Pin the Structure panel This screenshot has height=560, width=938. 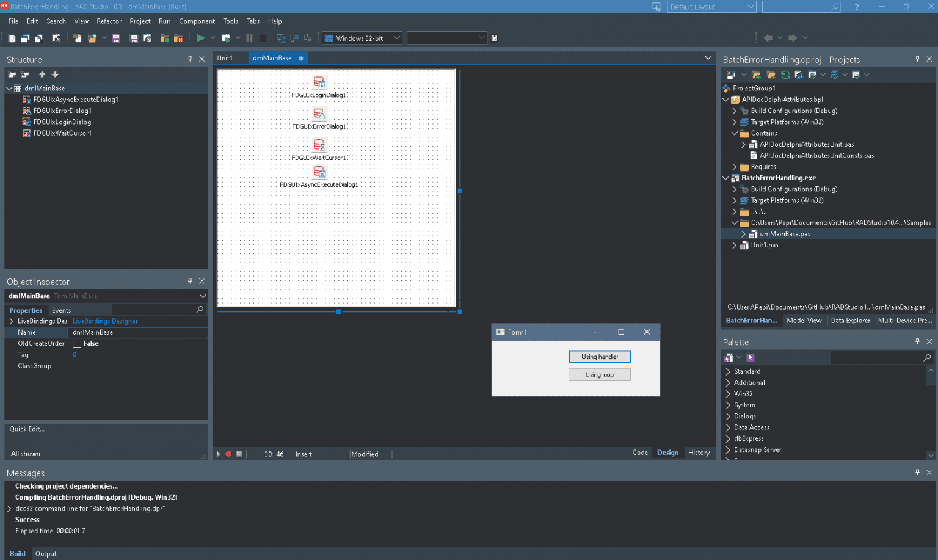[190, 59]
